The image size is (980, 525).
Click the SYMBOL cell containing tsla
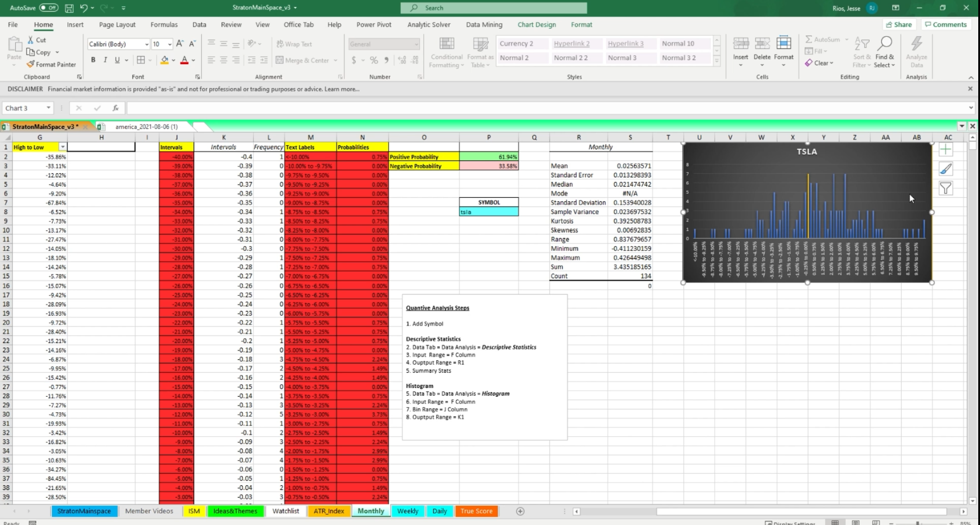pyautogui.click(x=488, y=212)
